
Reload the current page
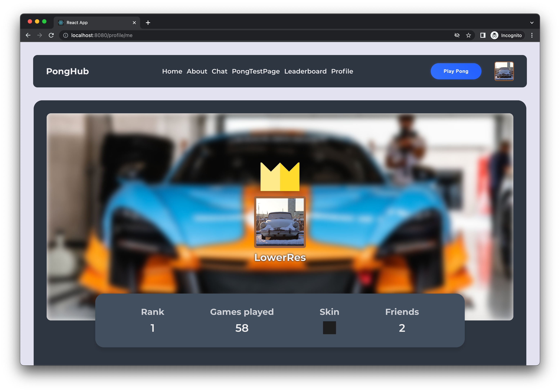(x=51, y=35)
